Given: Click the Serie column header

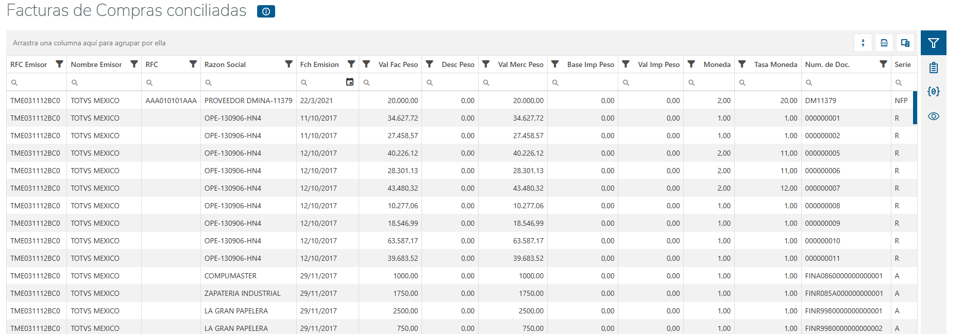Looking at the screenshot, I should (903, 64).
